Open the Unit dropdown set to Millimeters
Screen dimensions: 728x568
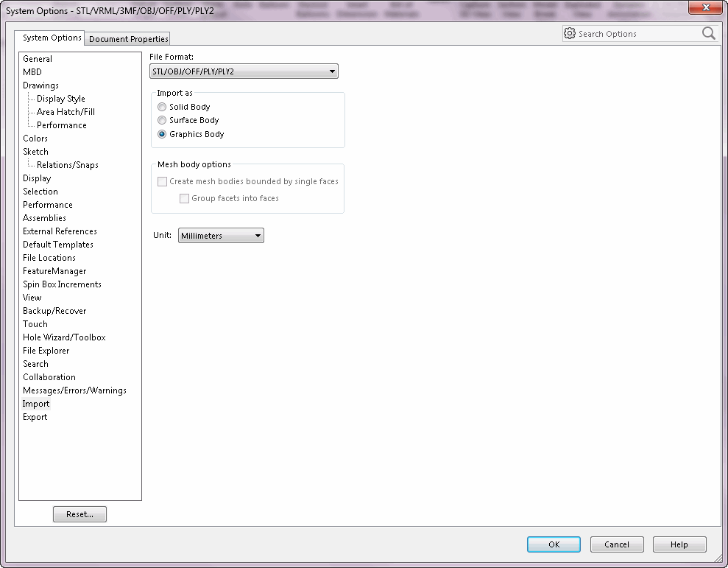221,236
